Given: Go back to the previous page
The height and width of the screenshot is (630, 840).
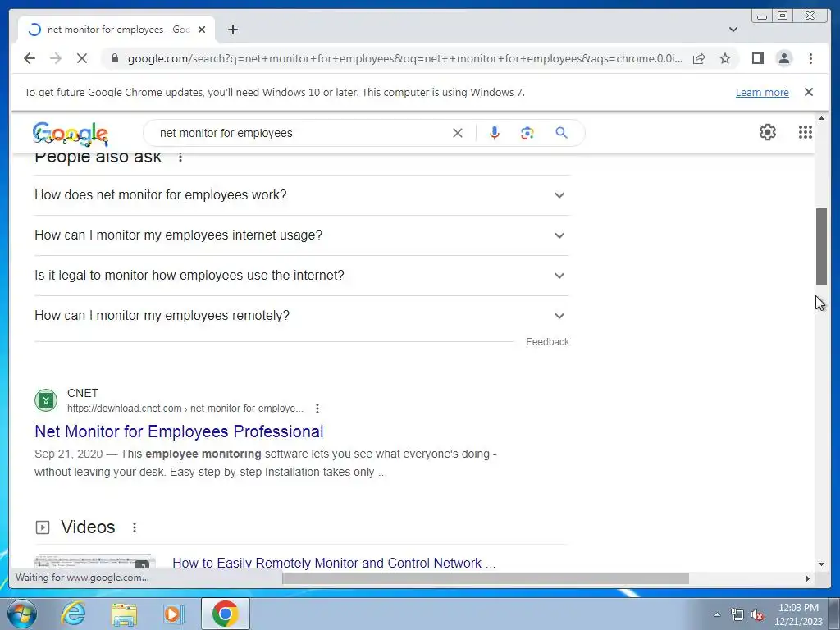Looking at the screenshot, I should 30,58.
